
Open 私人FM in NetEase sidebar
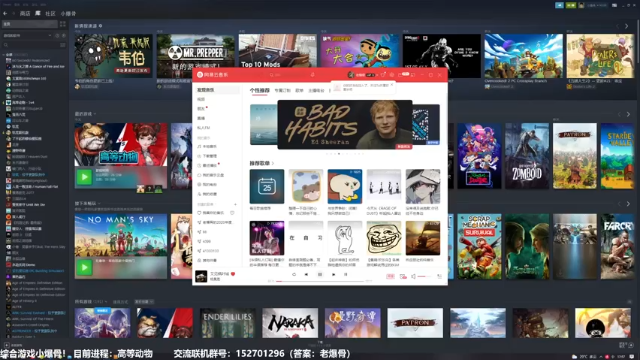click(204, 128)
